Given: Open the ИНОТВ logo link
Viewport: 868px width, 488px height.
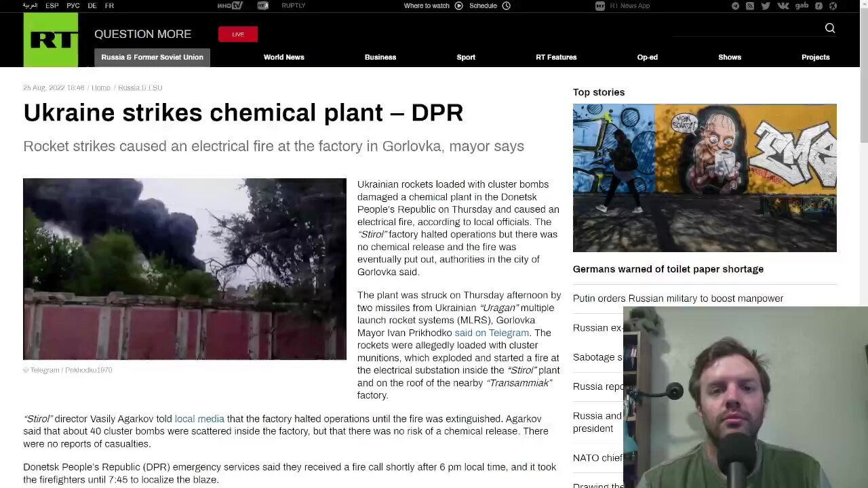Looking at the screenshot, I should tap(229, 5).
